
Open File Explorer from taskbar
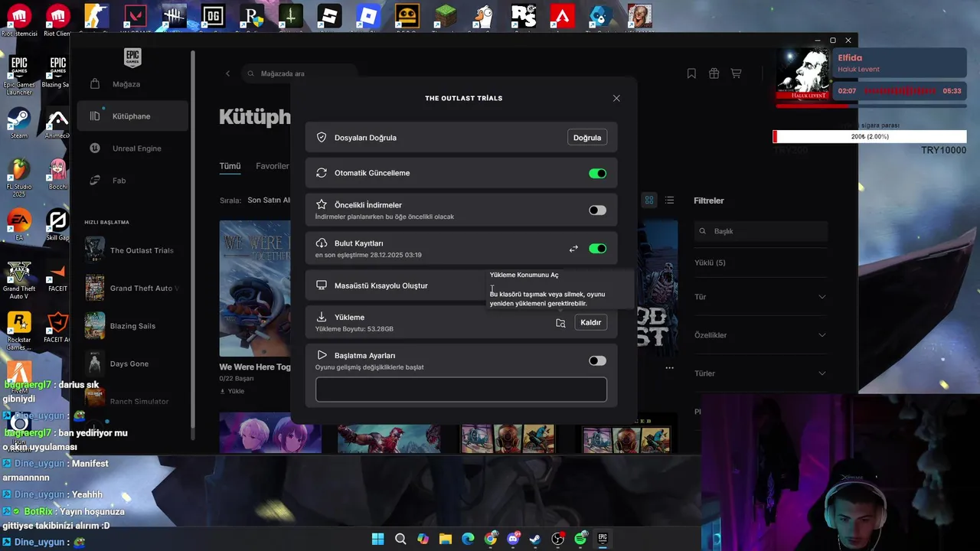[x=446, y=539]
